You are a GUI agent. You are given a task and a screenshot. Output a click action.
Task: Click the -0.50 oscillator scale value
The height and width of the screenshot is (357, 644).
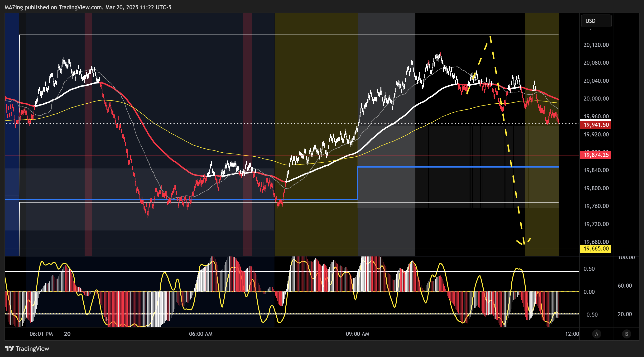coord(590,314)
